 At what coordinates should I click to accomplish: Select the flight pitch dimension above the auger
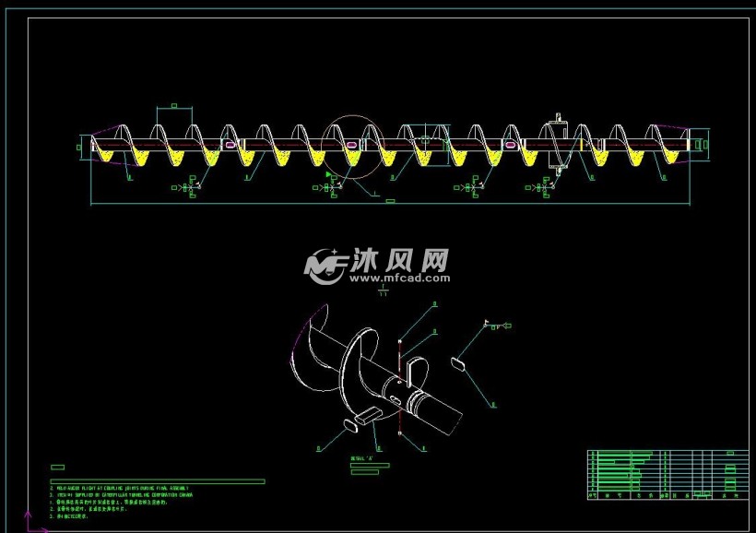174,107
